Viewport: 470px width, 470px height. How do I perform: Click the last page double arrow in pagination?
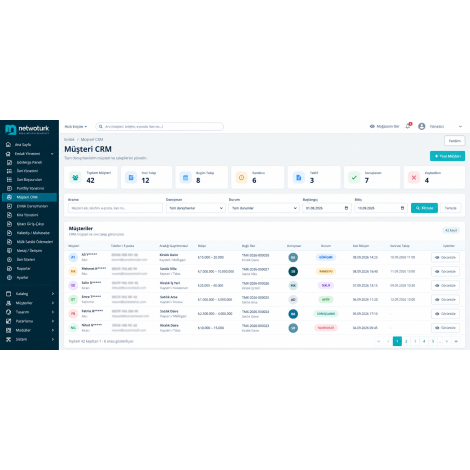pyautogui.click(x=456, y=341)
